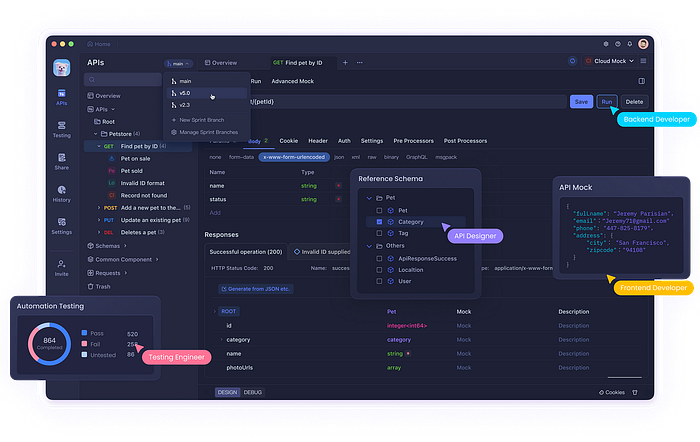Collapse the Pet folder in Reference Schema
This screenshot has width=700, height=442.
[x=369, y=198]
